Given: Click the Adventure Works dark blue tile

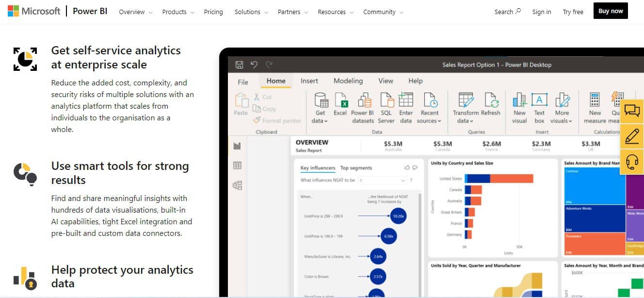Looking at the screenshot, I should tap(595, 219).
